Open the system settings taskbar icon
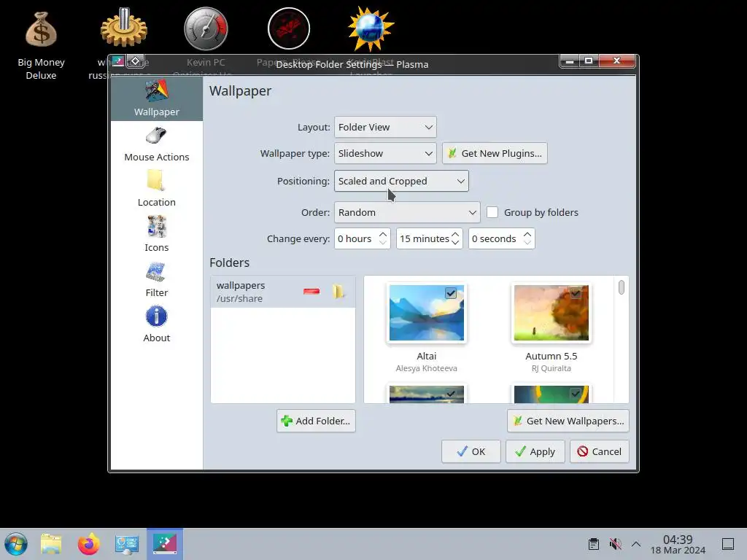 127,544
